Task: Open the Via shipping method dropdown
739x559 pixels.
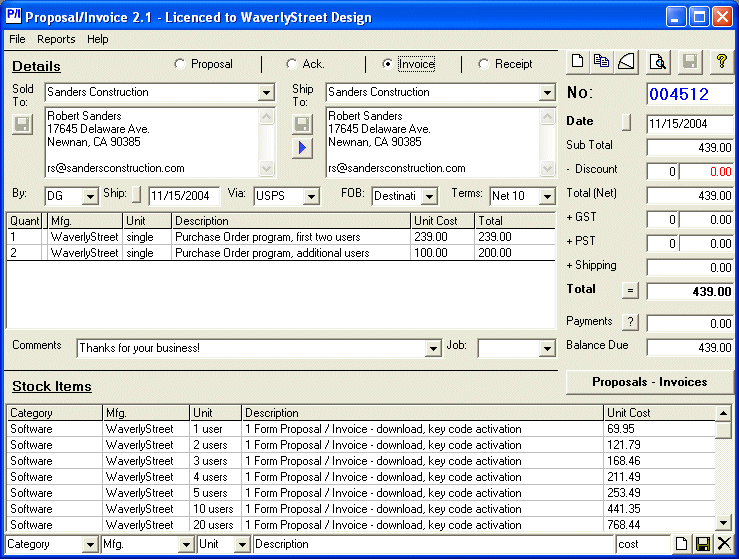Action: click(x=311, y=196)
